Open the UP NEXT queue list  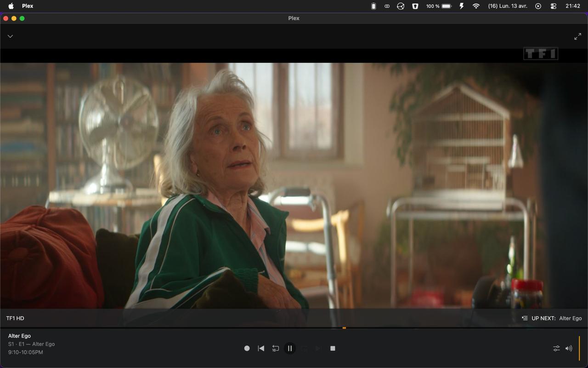point(525,318)
